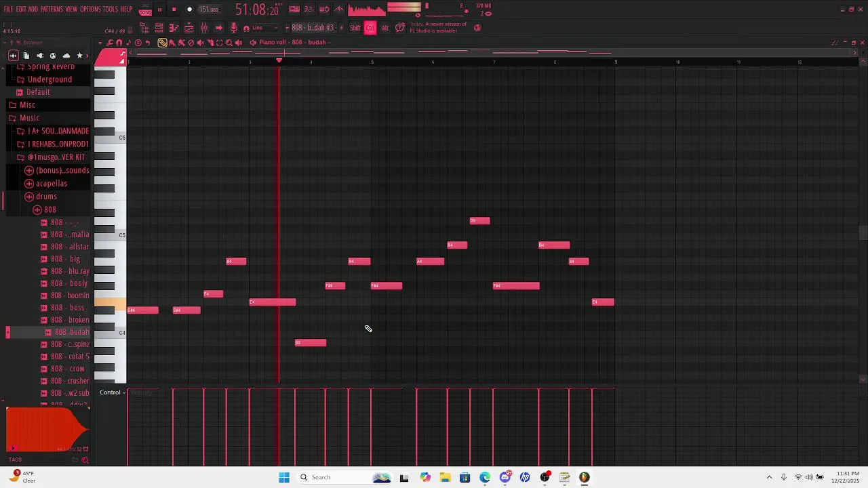This screenshot has width=868, height=488.
Task: Open the piano roll menu arrow
Action: pos(100,43)
